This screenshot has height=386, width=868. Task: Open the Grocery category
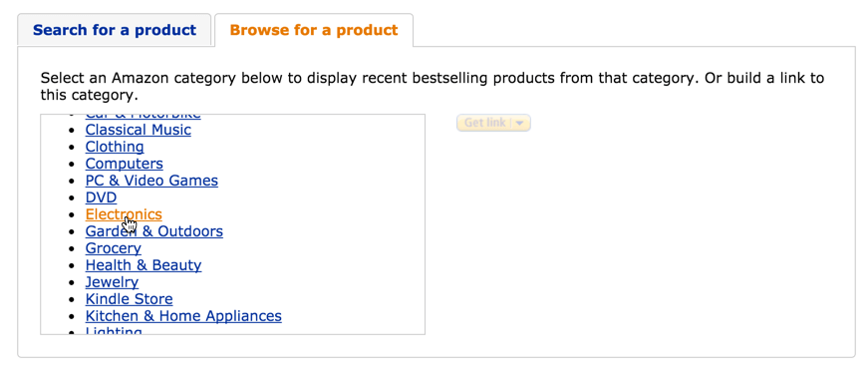click(x=113, y=248)
